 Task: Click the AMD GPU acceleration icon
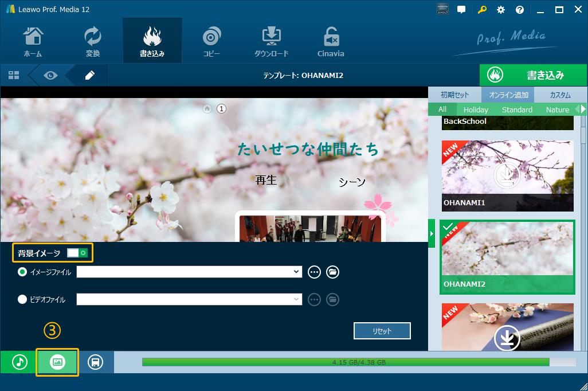coord(442,9)
